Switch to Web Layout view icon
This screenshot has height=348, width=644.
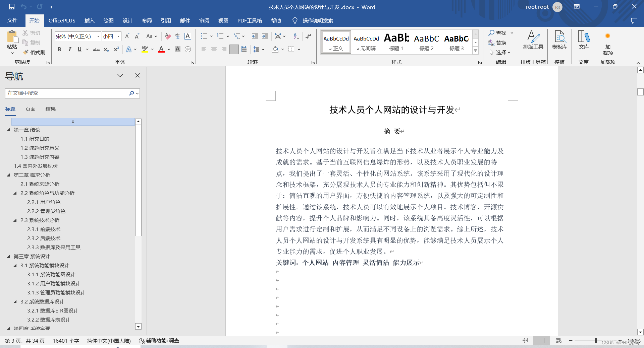(x=558, y=341)
